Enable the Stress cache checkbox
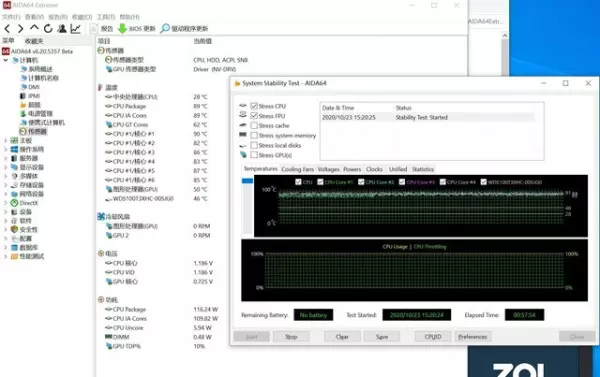This screenshot has height=377, width=600. (254, 126)
